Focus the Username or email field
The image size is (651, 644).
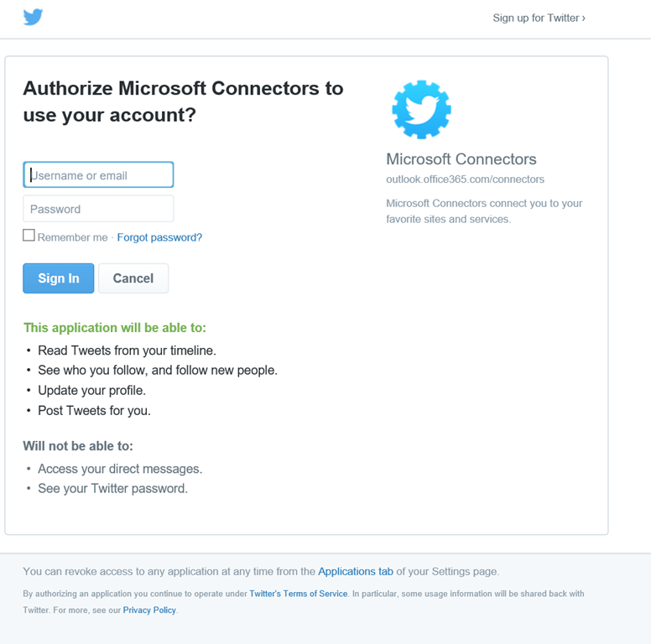point(98,174)
